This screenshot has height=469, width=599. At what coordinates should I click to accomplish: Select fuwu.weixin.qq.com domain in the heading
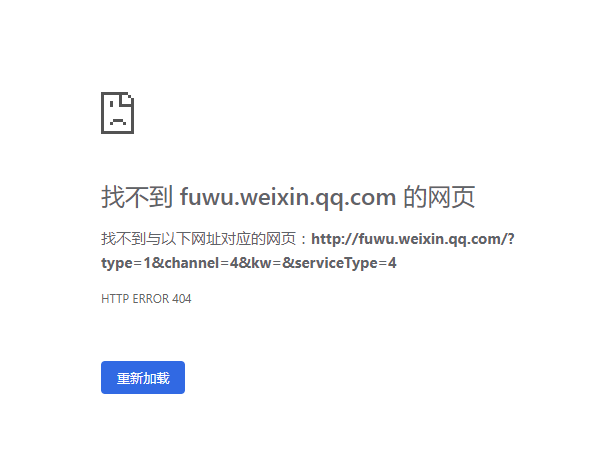(288, 198)
